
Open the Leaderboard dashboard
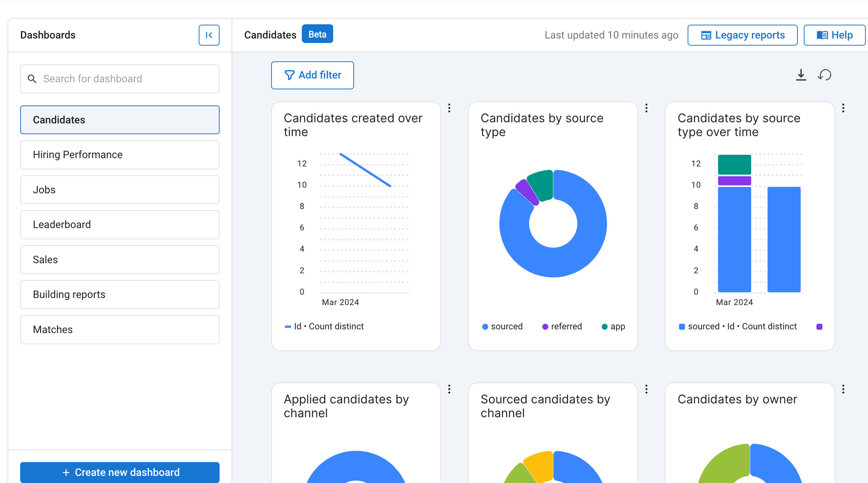[x=120, y=225]
